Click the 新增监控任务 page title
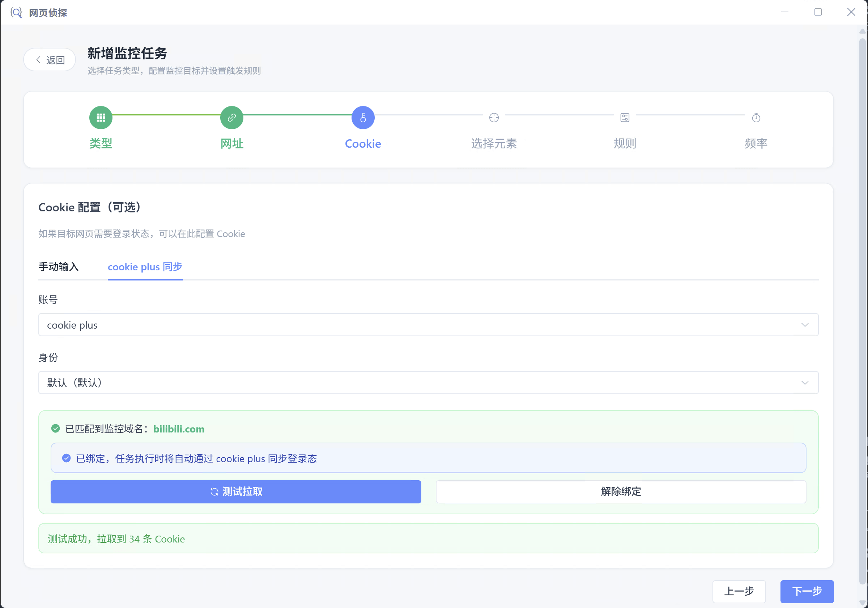 point(127,53)
